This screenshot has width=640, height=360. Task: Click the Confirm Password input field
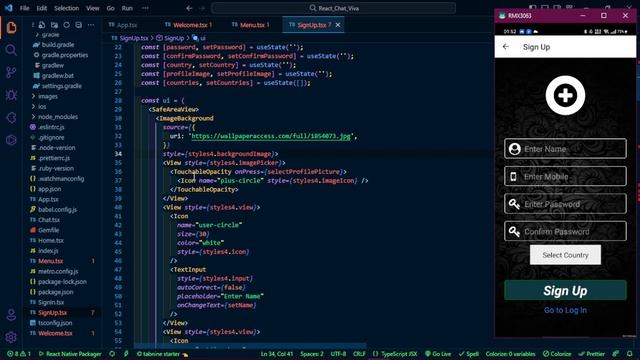tap(565, 231)
